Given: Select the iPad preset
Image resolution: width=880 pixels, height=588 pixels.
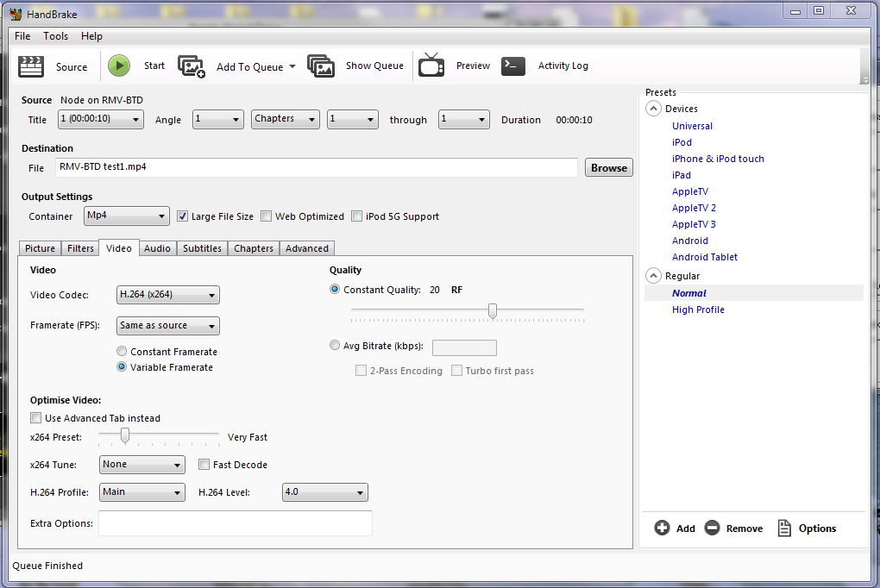Looking at the screenshot, I should pyautogui.click(x=682, y=175).
